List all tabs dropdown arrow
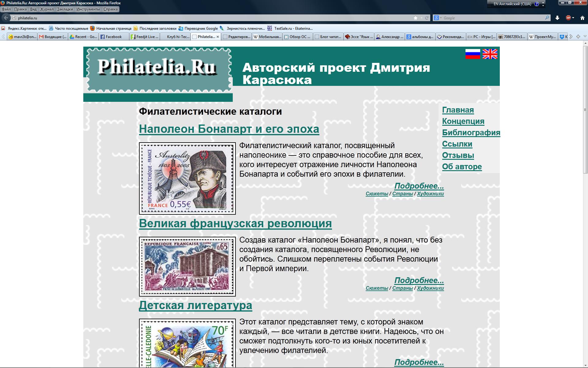Screen dimensions: 588x368 585,36
